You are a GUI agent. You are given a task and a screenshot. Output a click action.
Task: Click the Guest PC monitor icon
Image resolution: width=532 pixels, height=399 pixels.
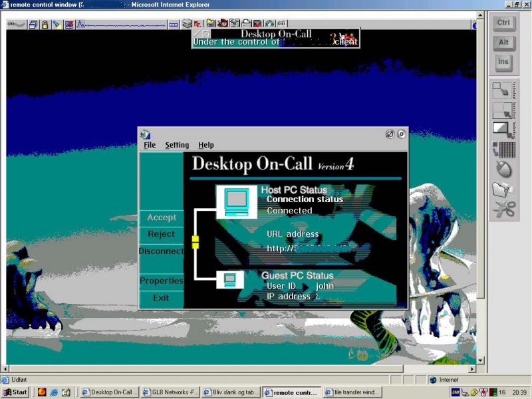230,279
